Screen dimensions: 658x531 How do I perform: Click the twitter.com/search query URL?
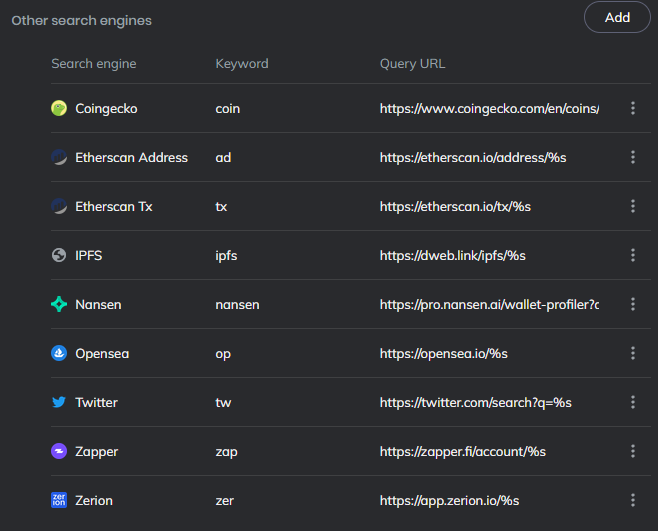[475, 403]
